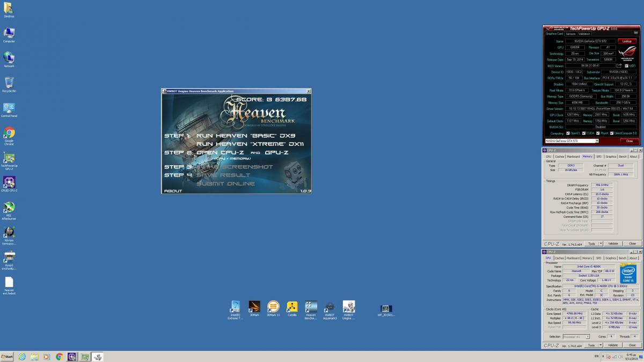Select the WP_2015 image file on desktop
This screenshot has width=644, height=362.
coord(386,311)
